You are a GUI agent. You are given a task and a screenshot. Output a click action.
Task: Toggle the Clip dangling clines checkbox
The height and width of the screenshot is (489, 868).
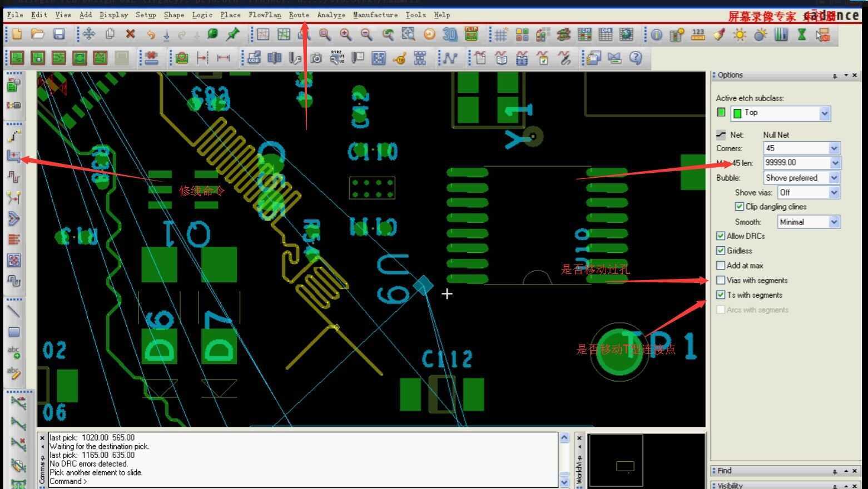tap(739, 207)
